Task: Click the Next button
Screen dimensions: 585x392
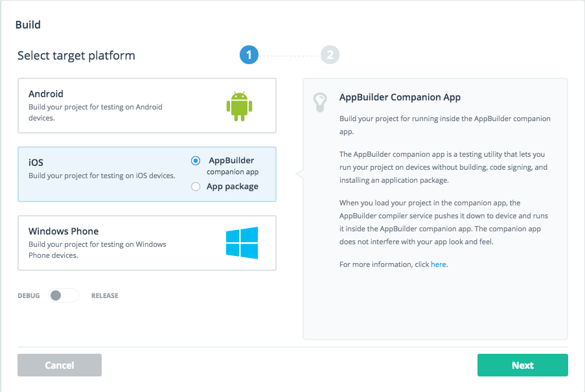Action: coord(523,365)
